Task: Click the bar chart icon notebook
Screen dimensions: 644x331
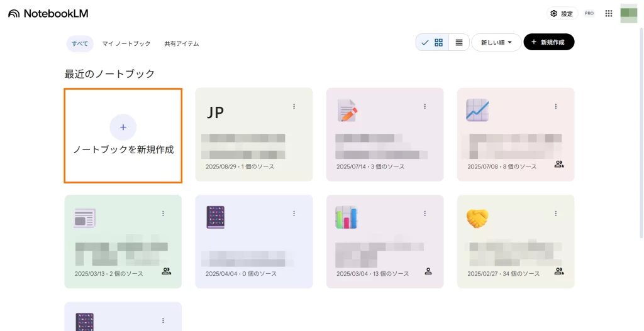Action: point(385,242)
